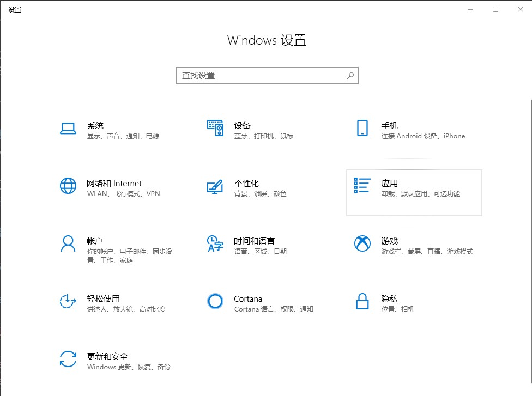Click the search magnifier icon
Image resolution: width=532 pixels, height=396 pixels.
coord(350,76)
